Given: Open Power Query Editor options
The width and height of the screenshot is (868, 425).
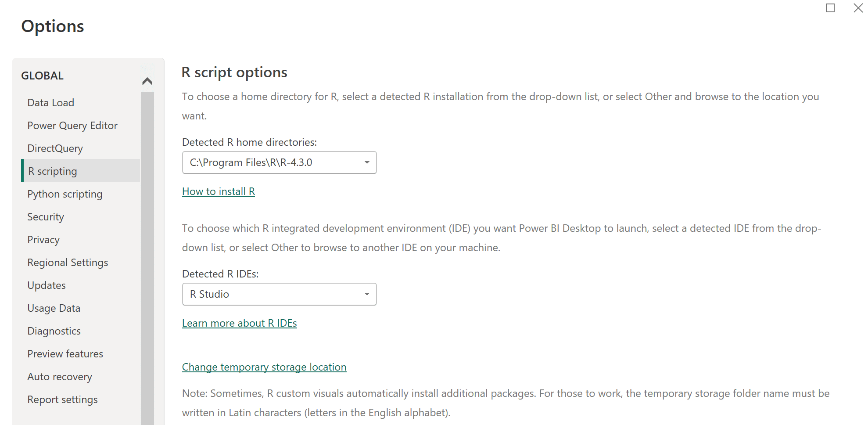Looking at the screenshot, I should (72, 125).
